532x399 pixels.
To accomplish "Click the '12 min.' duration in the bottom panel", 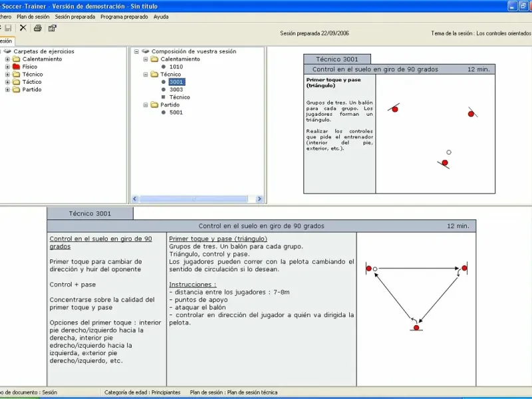I will (458, 226).
